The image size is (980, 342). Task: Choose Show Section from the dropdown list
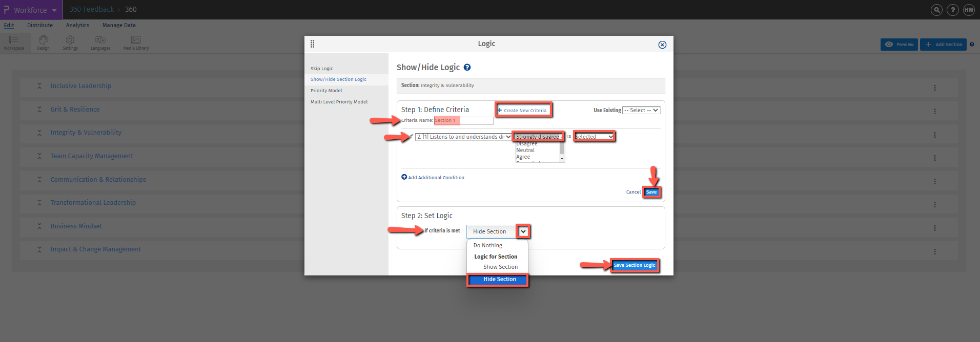coord(500,267)
